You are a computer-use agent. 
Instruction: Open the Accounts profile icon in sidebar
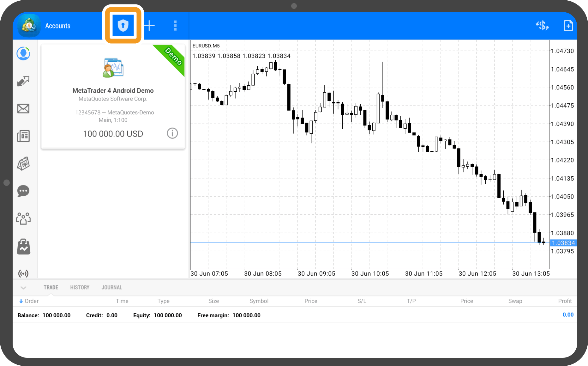point(23,54)
